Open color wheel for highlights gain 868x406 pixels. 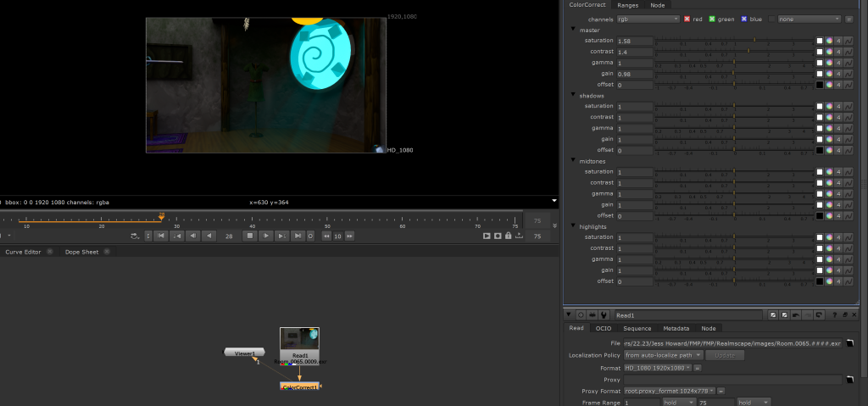[829, 270]
